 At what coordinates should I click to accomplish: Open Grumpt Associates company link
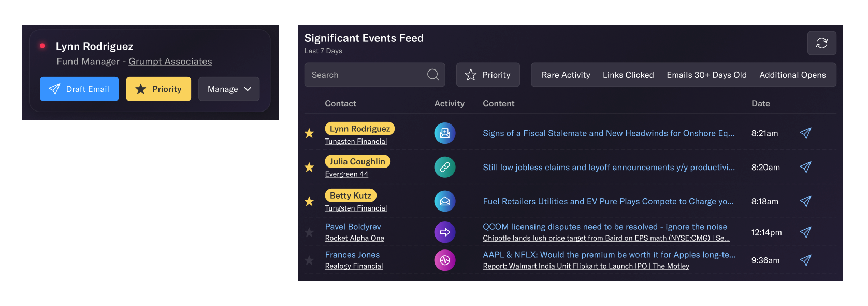click(x=170, y=61)
